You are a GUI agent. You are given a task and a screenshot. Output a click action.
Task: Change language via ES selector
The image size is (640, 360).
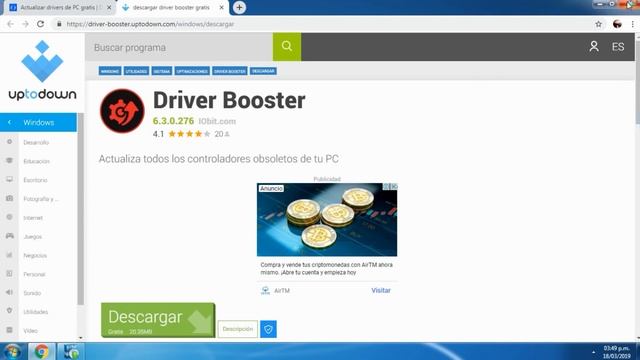click(618, 47)
